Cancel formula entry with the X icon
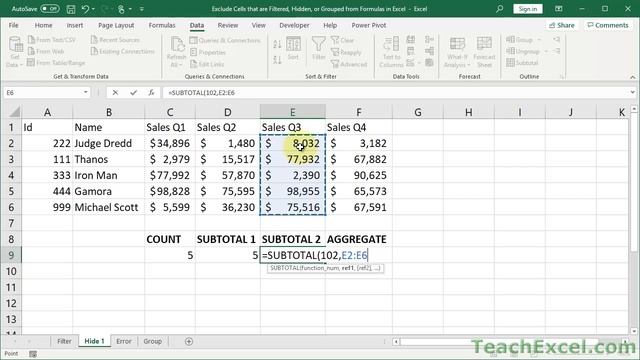The image size is (640, 360). click(x=115, y=93)
